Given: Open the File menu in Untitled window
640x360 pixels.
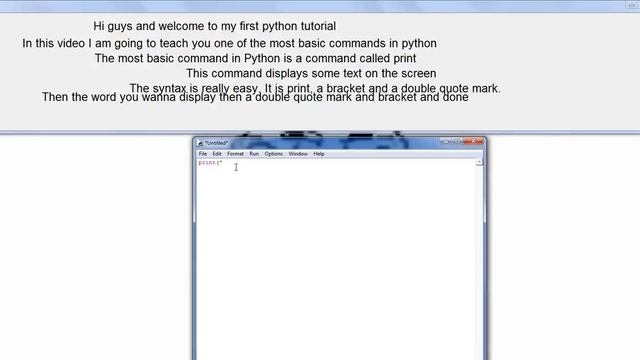Looking at the screenshot, I should (203, 154).
